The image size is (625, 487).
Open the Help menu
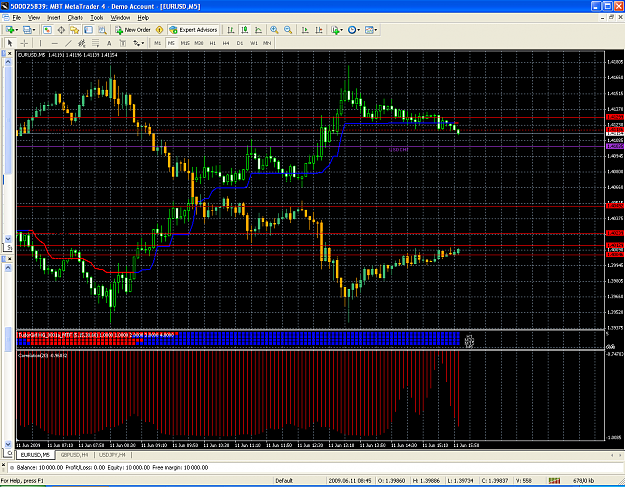coord(143,18)
